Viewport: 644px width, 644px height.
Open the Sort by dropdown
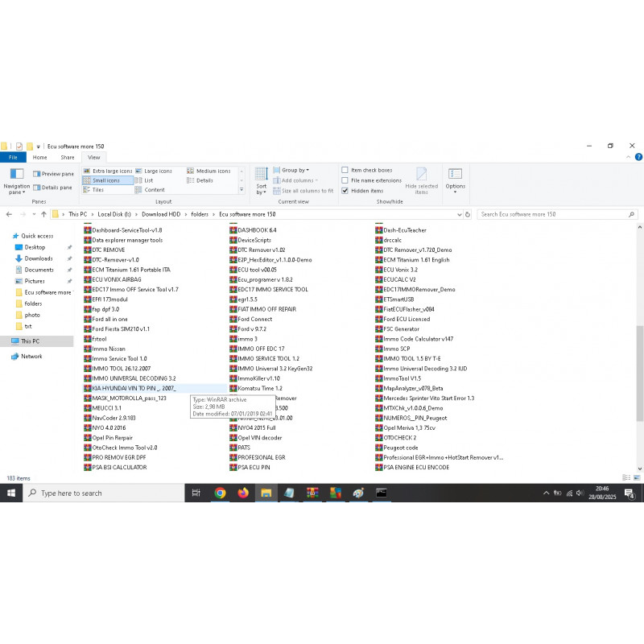point(261,180)
